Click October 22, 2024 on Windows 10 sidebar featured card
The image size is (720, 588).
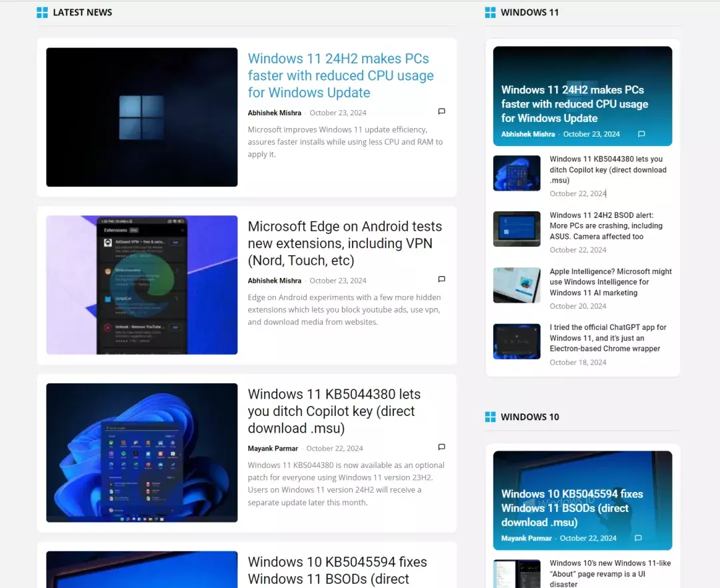[x=588, y=538]
